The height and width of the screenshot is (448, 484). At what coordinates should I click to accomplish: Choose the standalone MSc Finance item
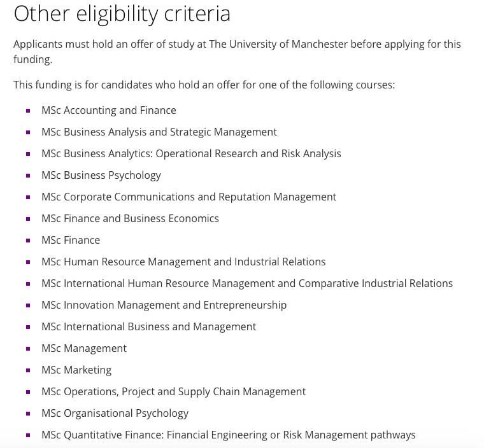(x=71, y=240)
